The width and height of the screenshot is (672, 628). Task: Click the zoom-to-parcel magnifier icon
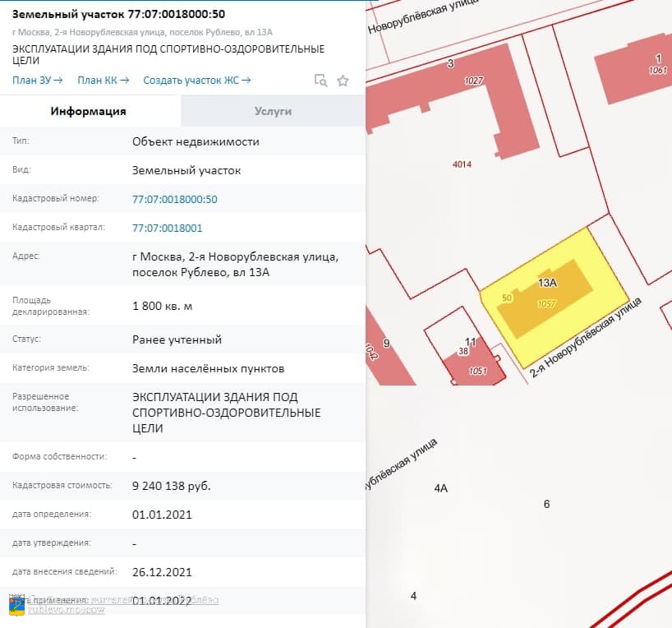[320, 81]
